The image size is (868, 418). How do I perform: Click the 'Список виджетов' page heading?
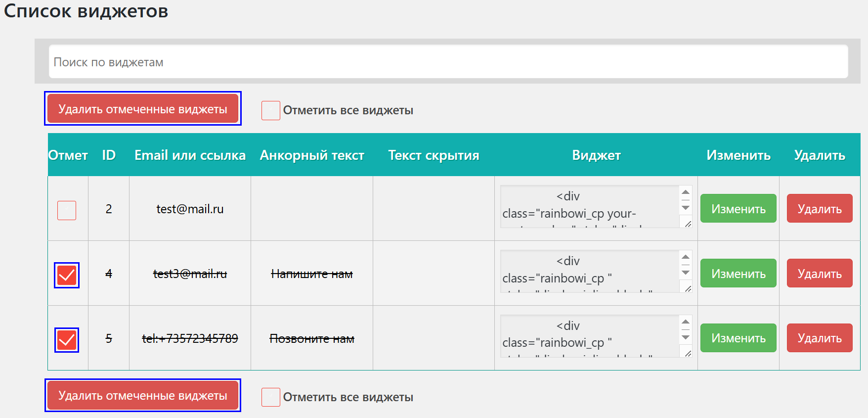[86, 10]
